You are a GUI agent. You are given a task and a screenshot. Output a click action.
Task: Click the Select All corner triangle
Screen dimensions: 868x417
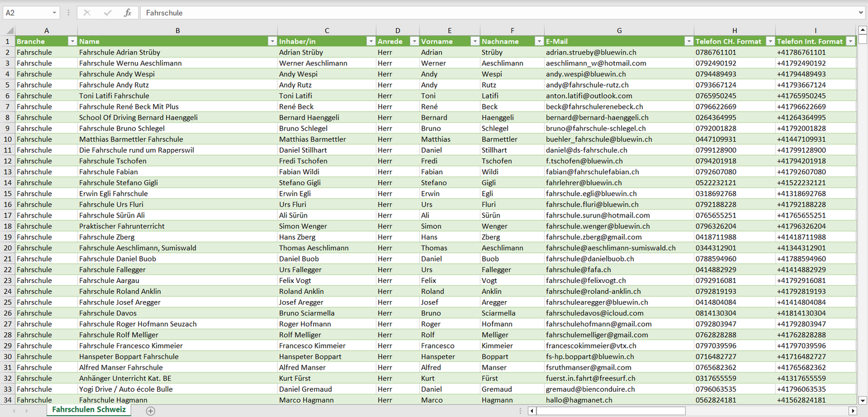(x=8, y=31)
